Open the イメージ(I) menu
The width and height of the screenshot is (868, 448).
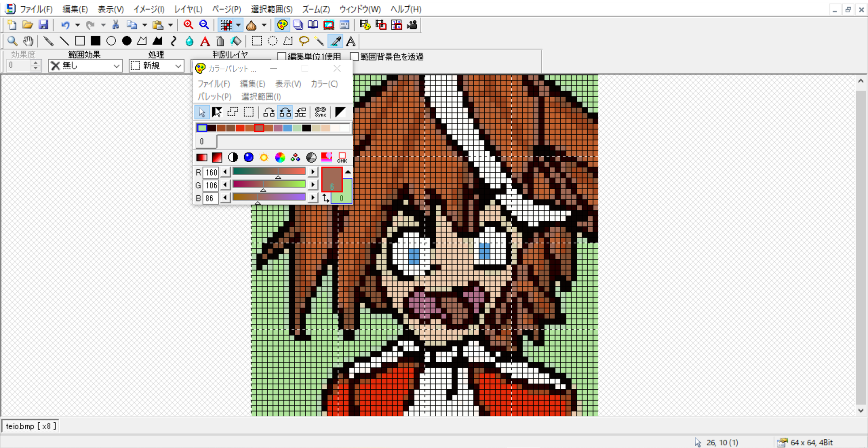click(x=149, y=9)
